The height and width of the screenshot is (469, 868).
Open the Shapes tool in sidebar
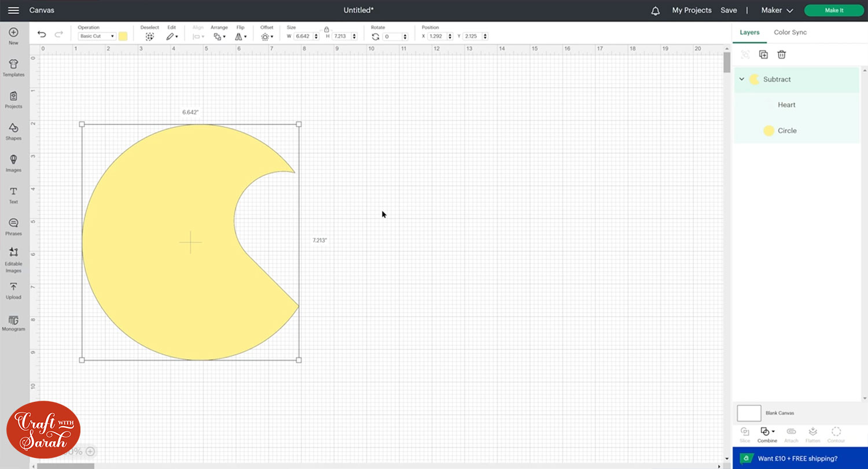13,131
